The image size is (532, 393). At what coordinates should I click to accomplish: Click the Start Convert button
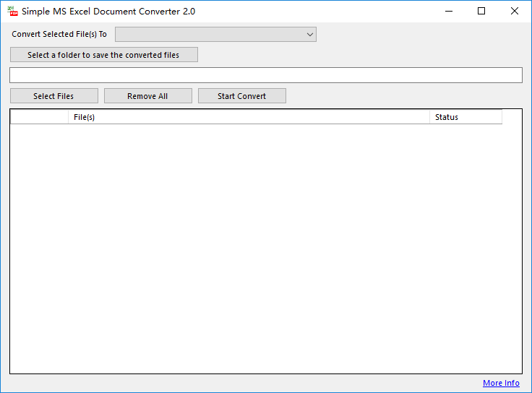(242, 96)
